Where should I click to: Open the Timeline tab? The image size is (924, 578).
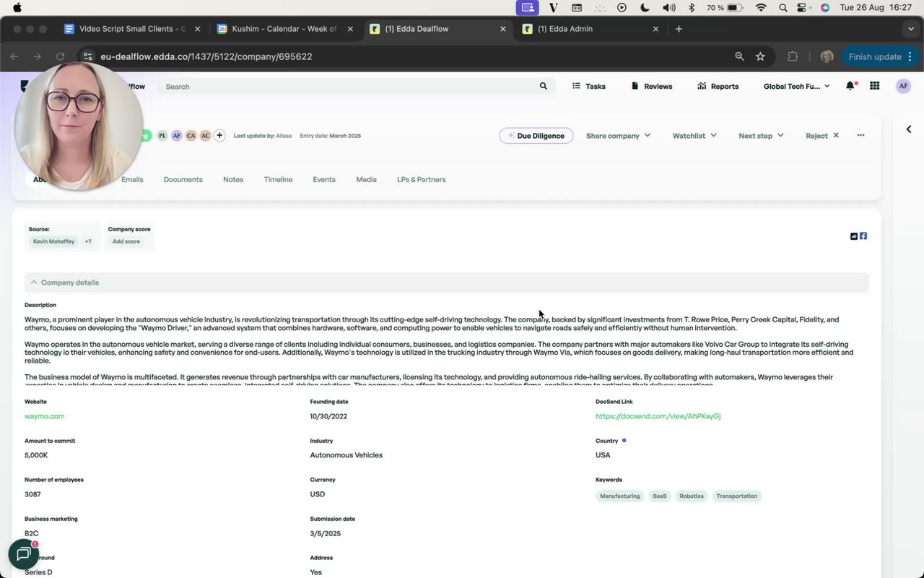point(278,179)
